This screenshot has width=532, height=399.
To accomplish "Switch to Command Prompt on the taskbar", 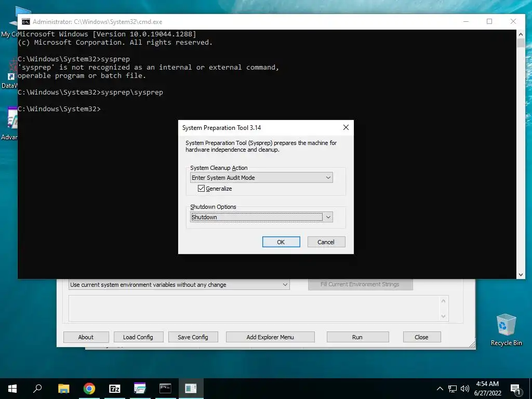I will click(x=165, y=389).
